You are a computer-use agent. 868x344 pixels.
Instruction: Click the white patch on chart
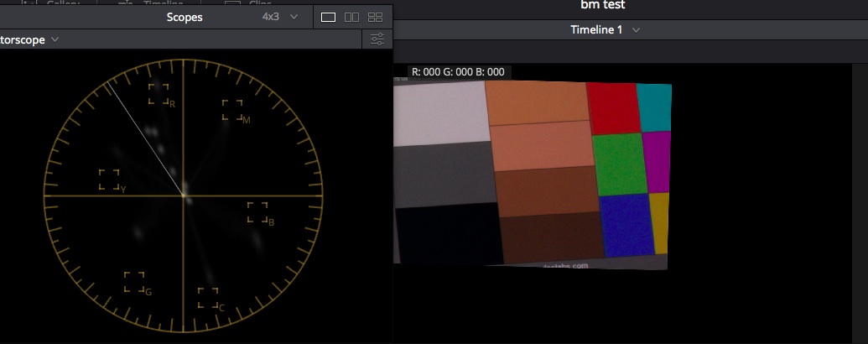click(x=440, y=113)
